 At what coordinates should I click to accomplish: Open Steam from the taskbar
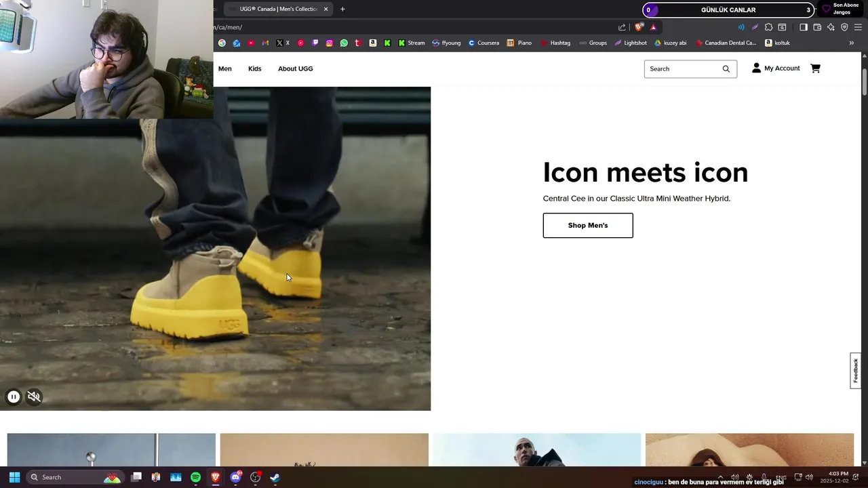click(275, 477)
